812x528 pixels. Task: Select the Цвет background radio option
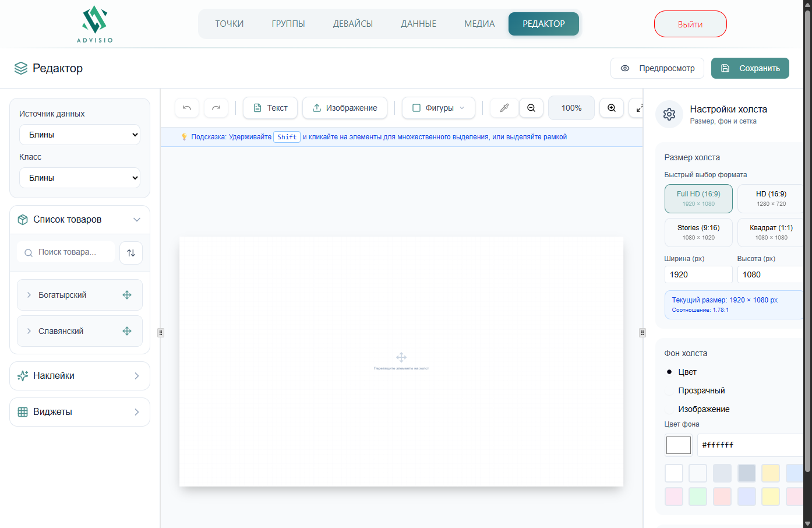tap(670, 372)
